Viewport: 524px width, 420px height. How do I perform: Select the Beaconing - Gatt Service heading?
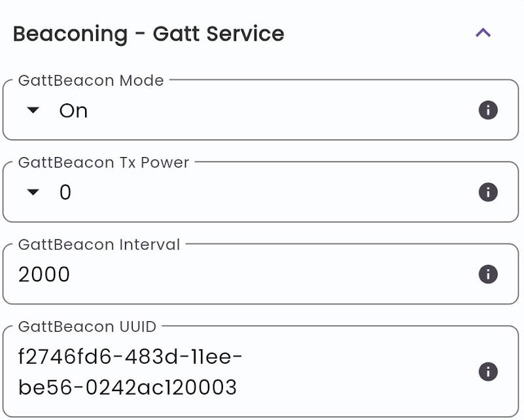(x=147, y=33)
